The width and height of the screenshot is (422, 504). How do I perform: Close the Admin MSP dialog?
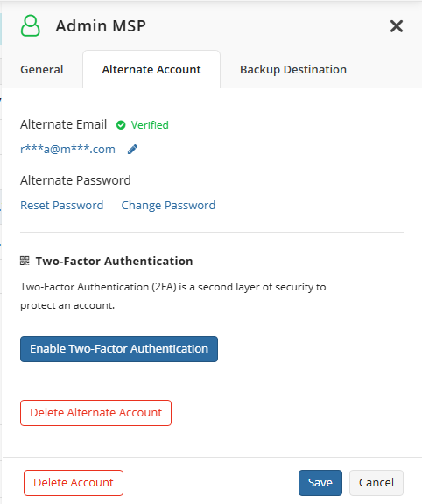pyautogui.click(x=397, y=26)
